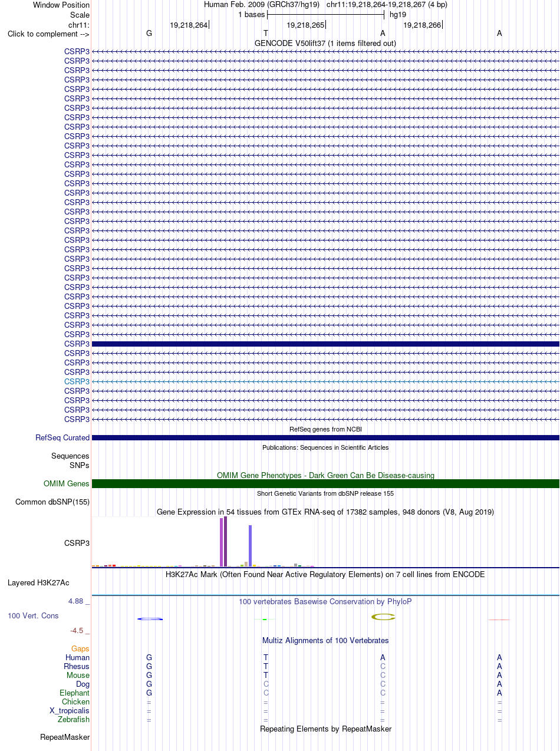560x751 pixels.
Task: Open CSRP3 label beside GTEx expression chart
Action: pos(77,543)
